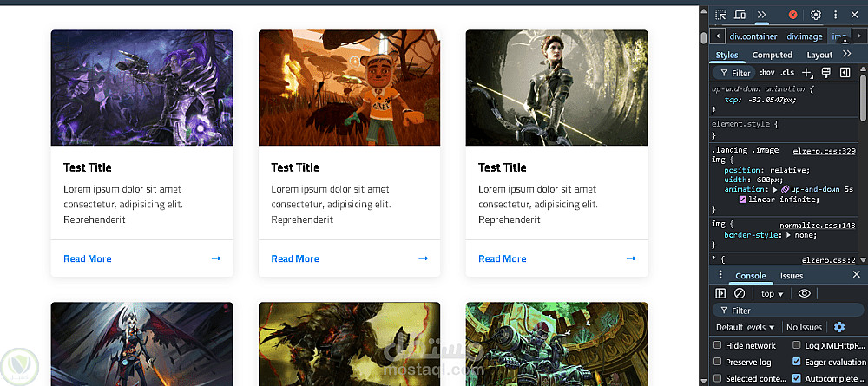The height and width of the screenshot is (386, 868).
Task: Clear the console
Action: (739, 294)
